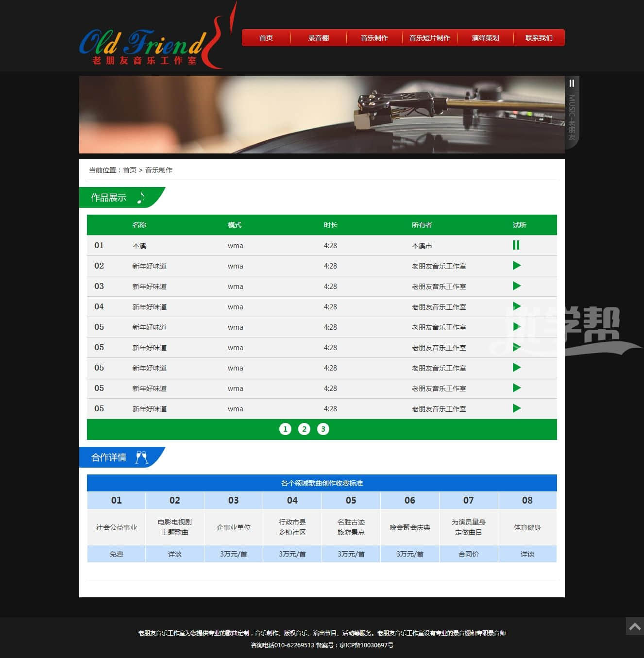The height and width of the screenshot is (658, 644).
Task: Select 演绎策划 in the navigation bar
Action: pos(485,38)
